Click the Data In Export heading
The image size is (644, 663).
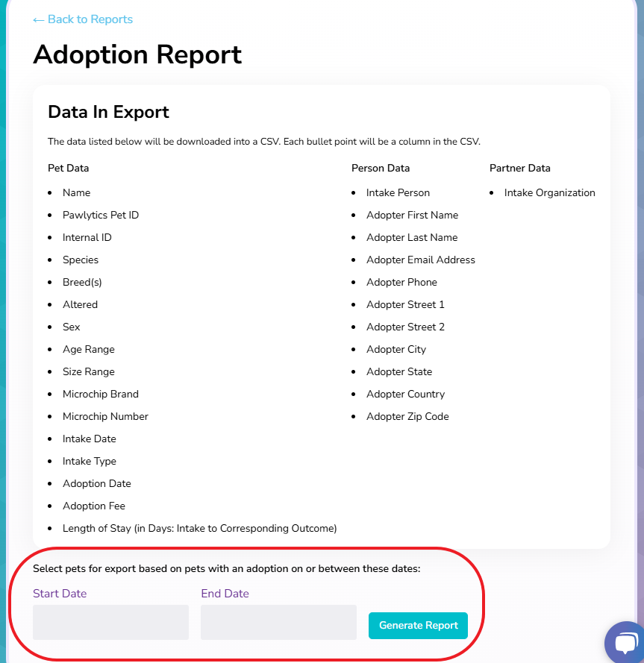(108, 112)
